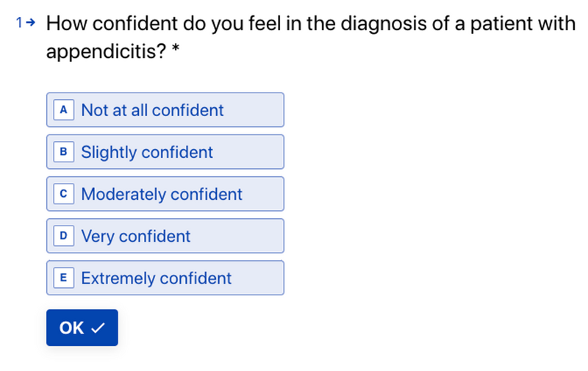
Task: Click the A key badge icon
Action: click(x=64, y=109)
